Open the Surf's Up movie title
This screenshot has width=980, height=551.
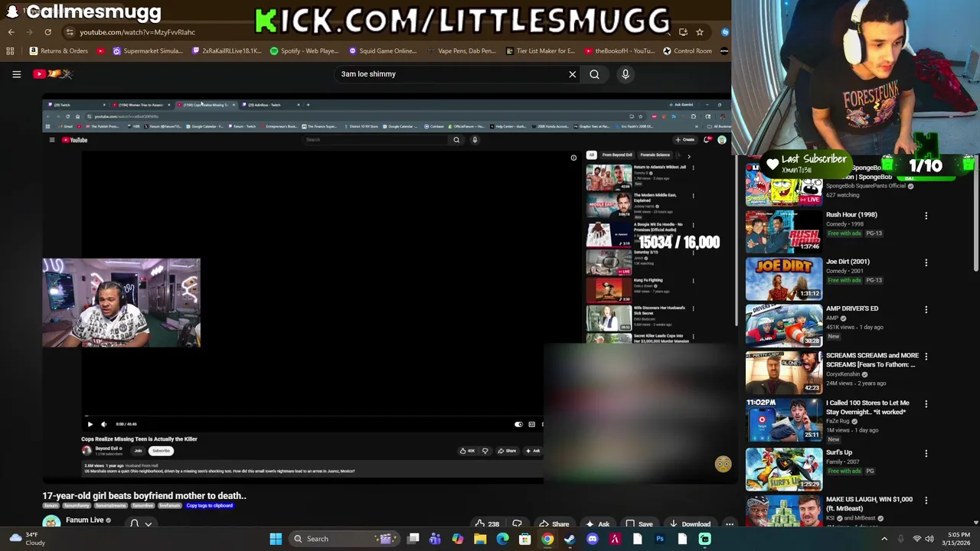839,452
